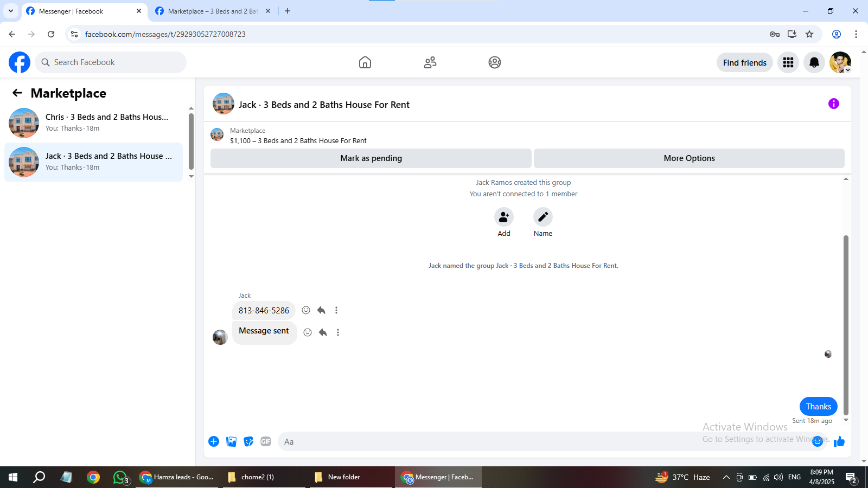Click the 813-846-5286 phone number message
This screenshot has height=488, width=868.
[x=264, y=311]
